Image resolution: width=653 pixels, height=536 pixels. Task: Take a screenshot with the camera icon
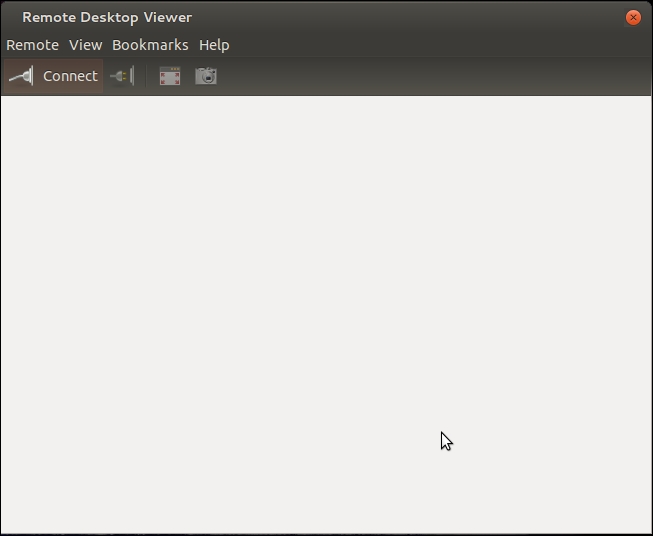[x=206, y=76]
